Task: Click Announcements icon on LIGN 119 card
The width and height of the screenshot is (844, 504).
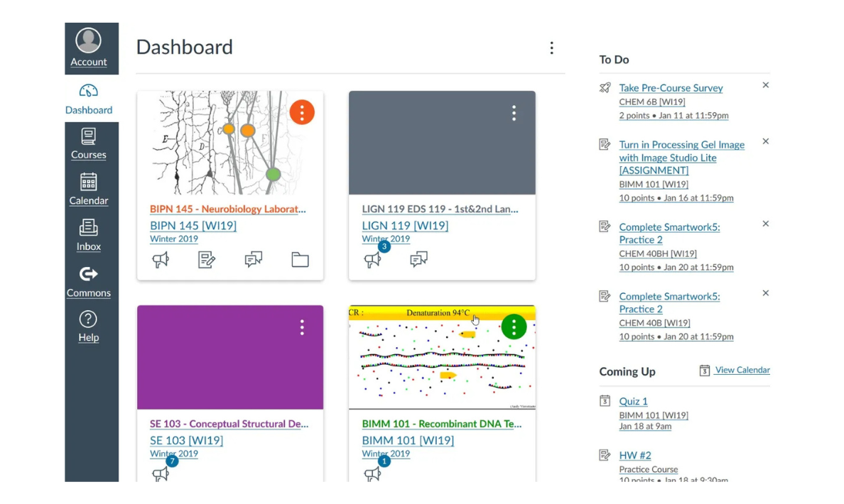Action: click(373, 260)
